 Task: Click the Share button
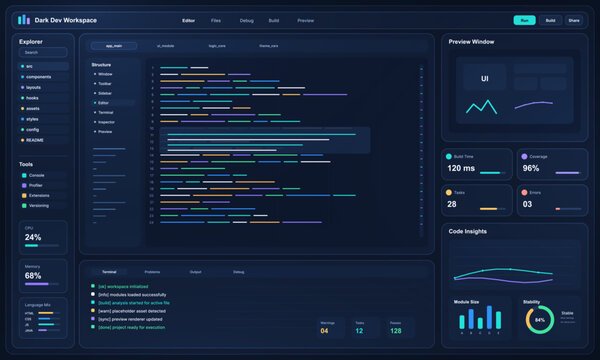[574, 20]
